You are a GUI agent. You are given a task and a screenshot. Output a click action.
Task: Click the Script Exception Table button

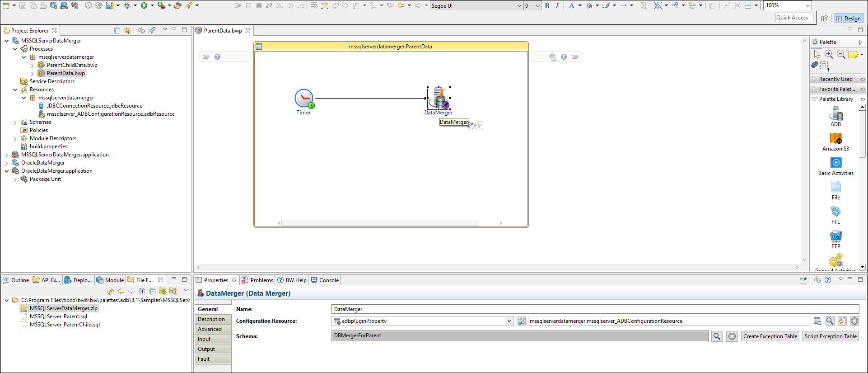coord(831,336)
